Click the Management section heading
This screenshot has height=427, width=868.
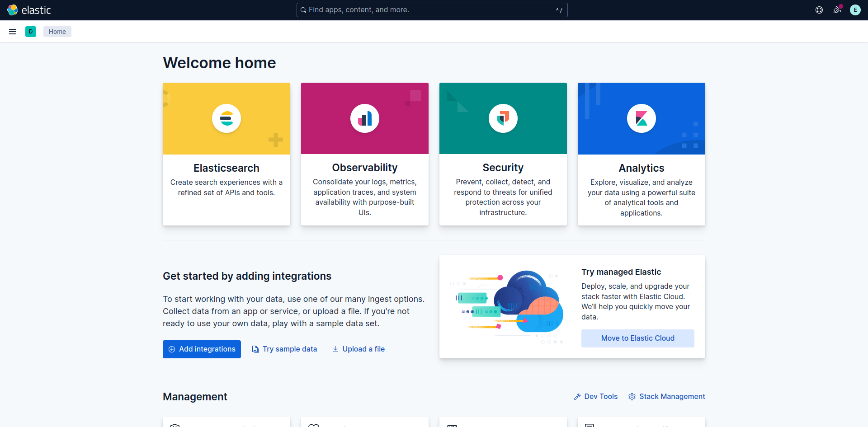(195, 397)
